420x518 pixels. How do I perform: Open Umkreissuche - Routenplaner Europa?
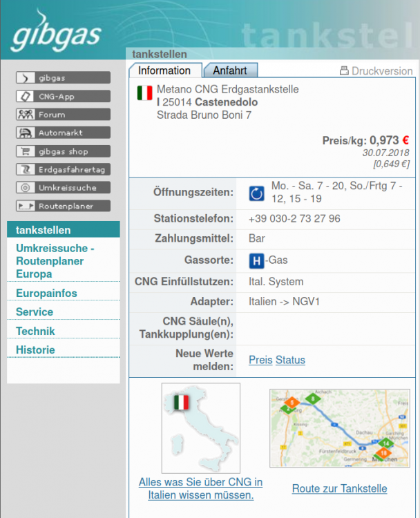[x=55, y=261]
